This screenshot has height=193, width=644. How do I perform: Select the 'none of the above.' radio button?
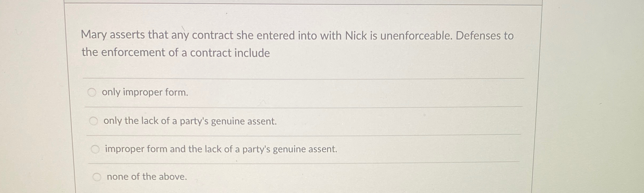click(97, 177)
